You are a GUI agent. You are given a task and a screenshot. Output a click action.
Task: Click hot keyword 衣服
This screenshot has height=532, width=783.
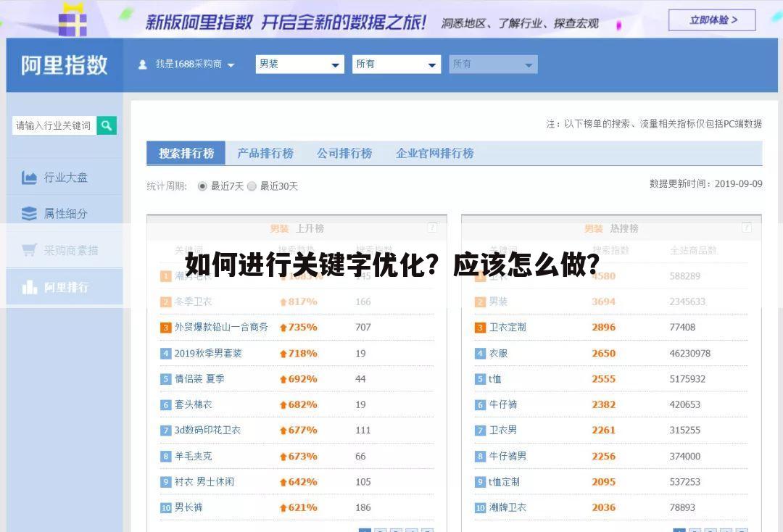pyautogui.click(x=498, y=353)
